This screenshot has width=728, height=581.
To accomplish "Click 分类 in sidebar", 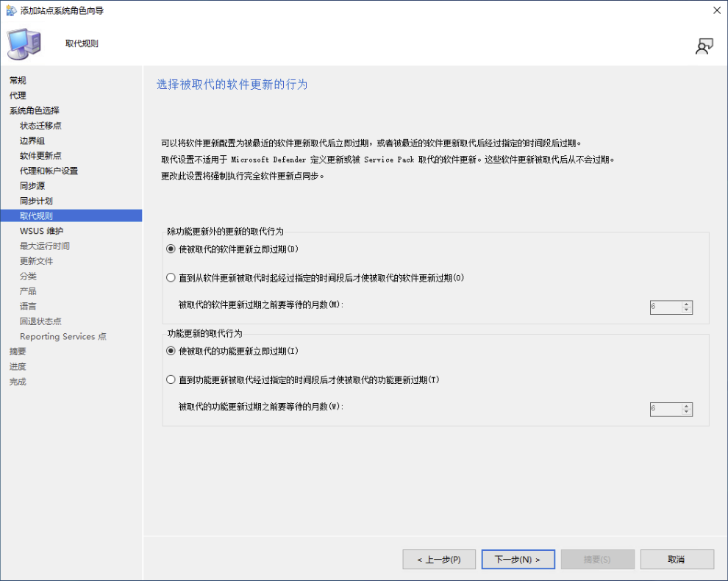I will point(28,276).
